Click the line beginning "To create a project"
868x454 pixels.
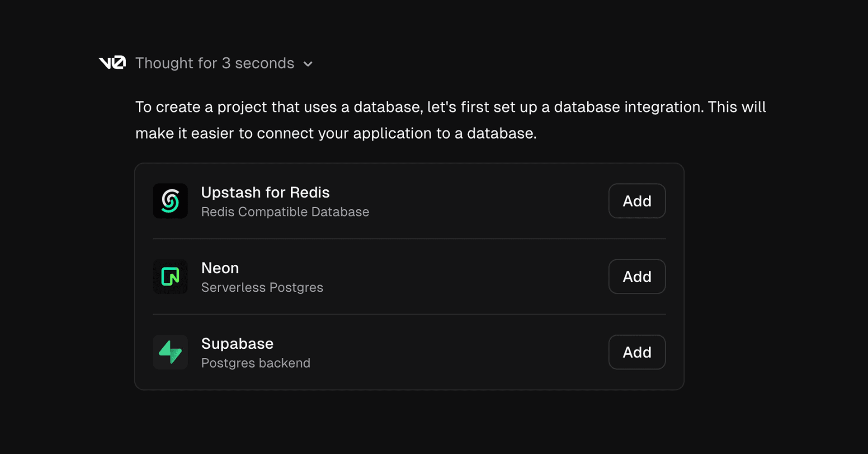click(450, 107)
